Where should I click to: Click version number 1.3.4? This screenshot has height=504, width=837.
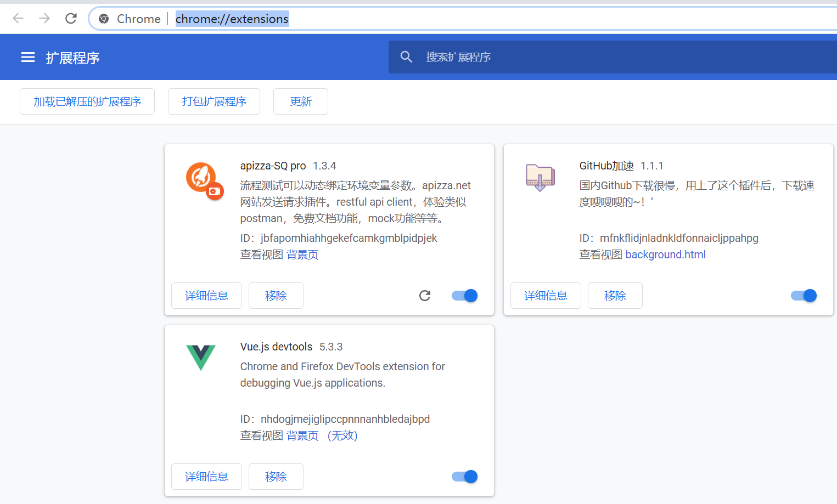pyautogui.click(x=324, y=166)
